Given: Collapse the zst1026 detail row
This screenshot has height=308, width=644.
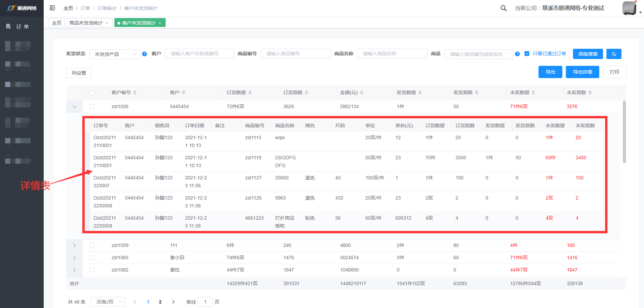Looking at the screenshot, I should click(x=74, y=107).
